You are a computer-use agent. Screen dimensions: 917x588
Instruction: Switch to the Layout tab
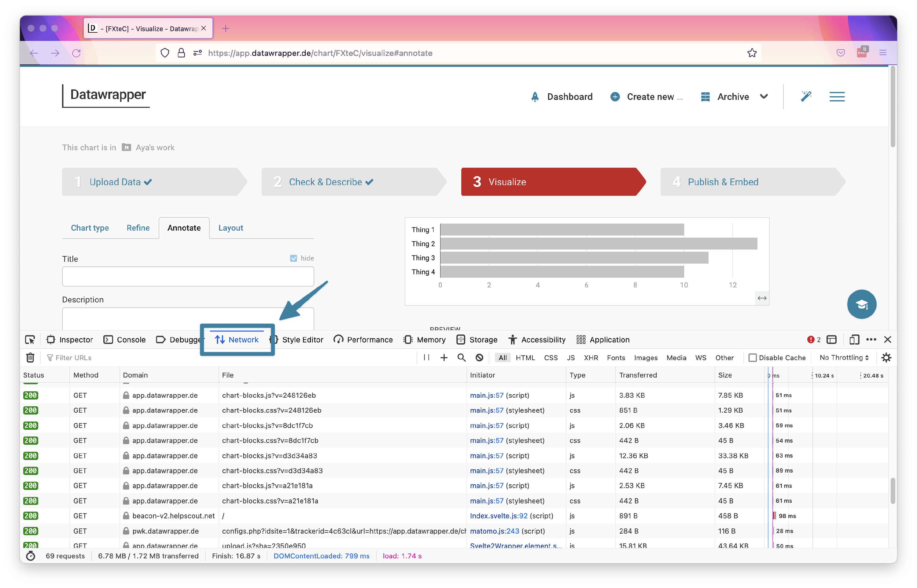click(230, 228)
